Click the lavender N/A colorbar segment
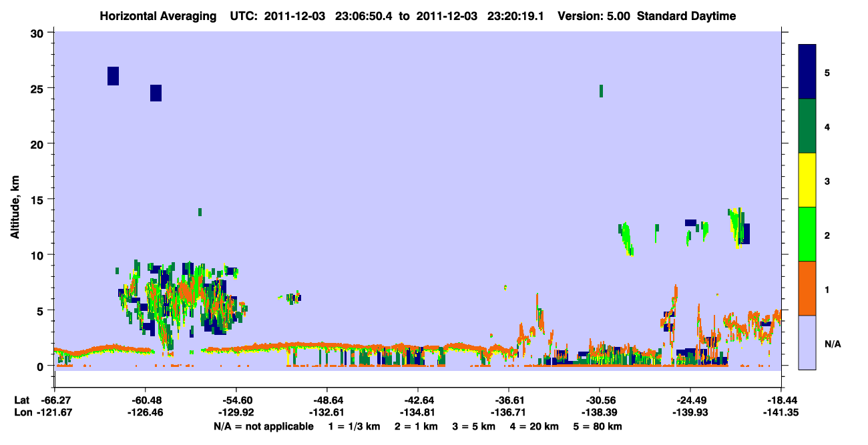The height and width of the screenshot is (445, 868). pyautogui.click(x=807, y=342)
